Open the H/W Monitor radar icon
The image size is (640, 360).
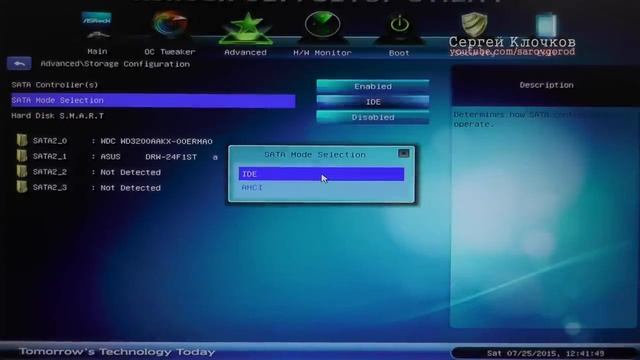pyautogui.click(x=322, y=26)
